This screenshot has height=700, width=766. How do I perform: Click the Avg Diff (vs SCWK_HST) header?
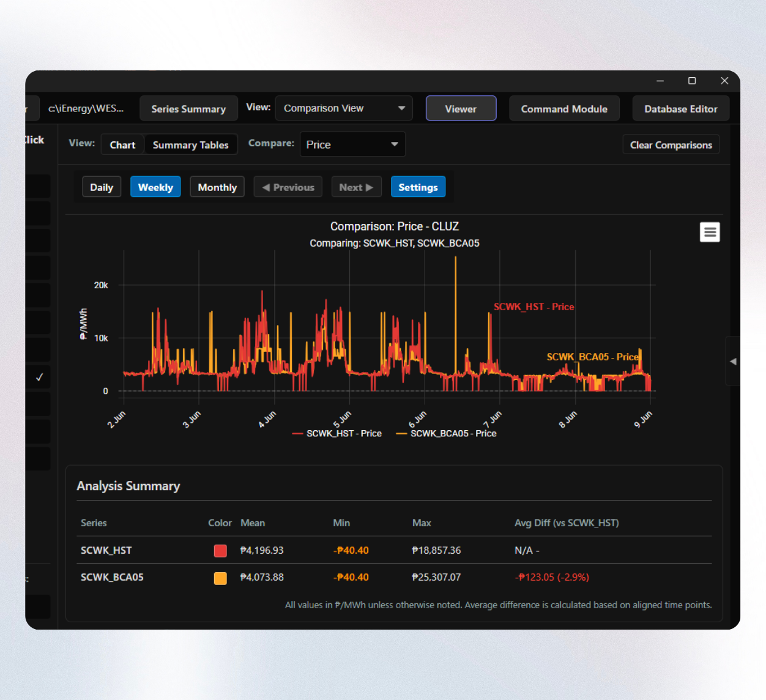click(x=567, y=523)
